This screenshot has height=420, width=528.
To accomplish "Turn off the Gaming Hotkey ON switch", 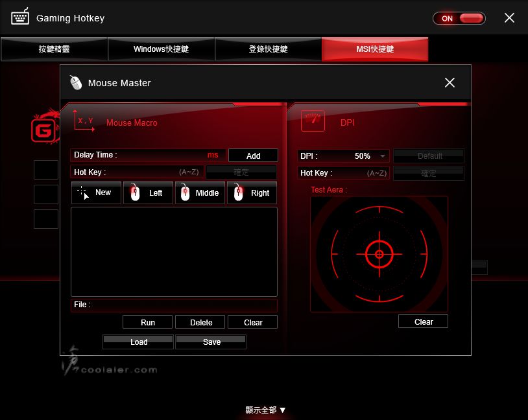I will 459,18.
